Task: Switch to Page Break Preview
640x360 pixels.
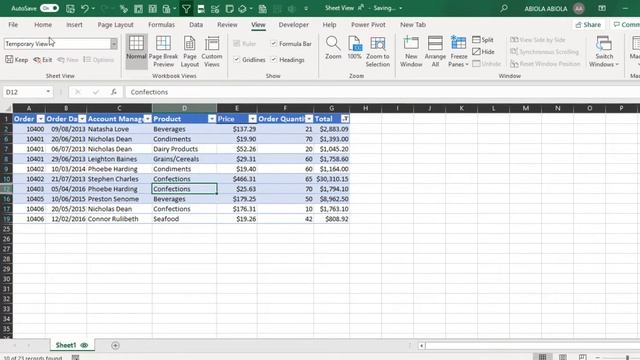Action: (x=163, y=51)
